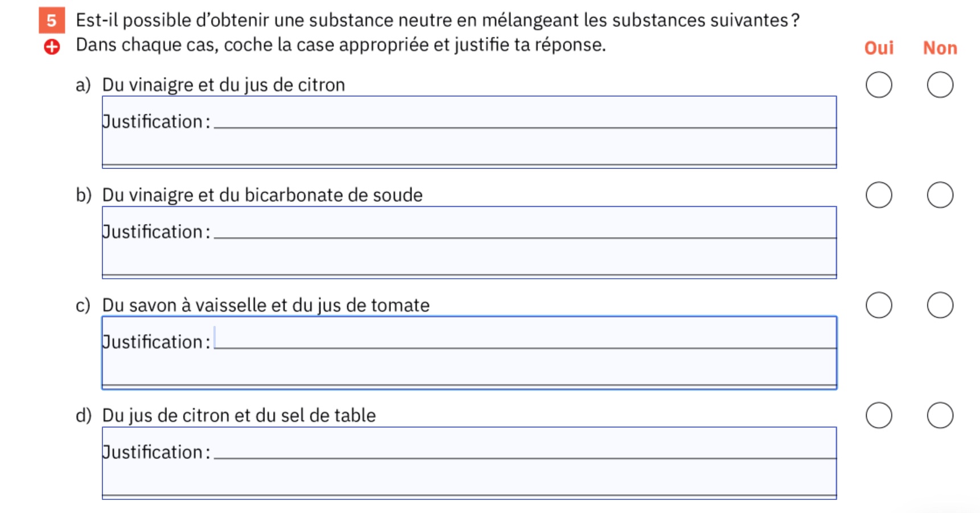Click the text Du vinaigre et du jus de citron
This screenshot has height=513, width=980.
click(223, 85)
